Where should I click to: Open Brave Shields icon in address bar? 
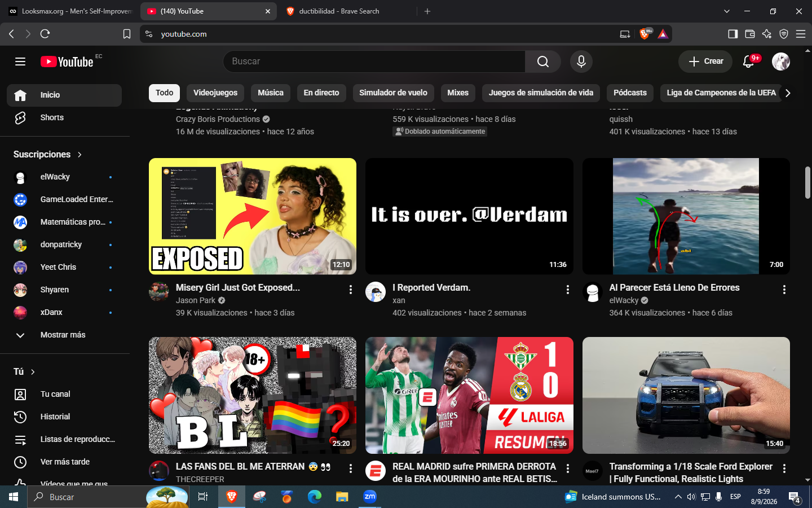(x=645, y=34)
